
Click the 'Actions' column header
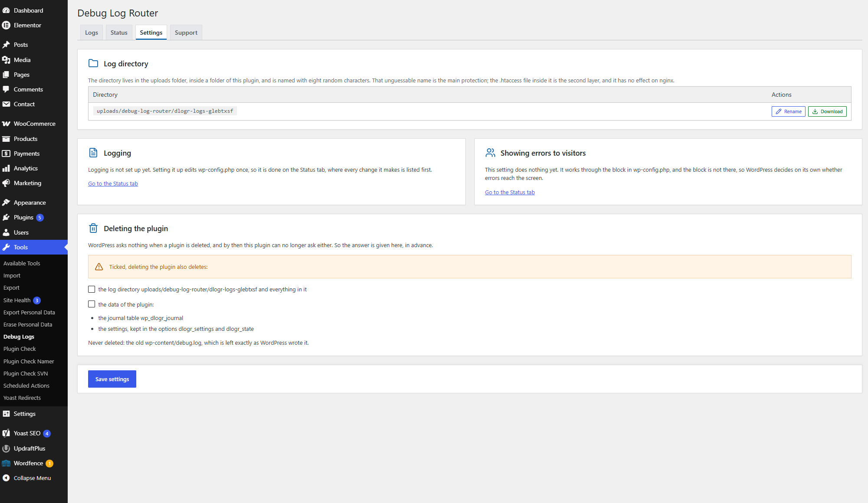click(x=781, y=95)
